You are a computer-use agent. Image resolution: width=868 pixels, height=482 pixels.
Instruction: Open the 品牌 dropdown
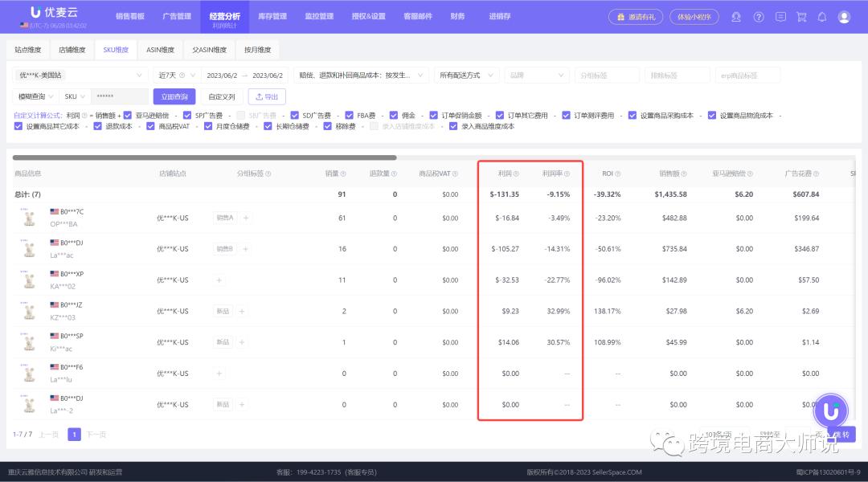point(536,76)
